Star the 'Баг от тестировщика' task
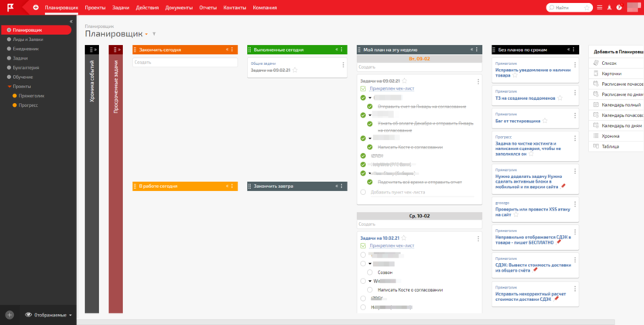 pyautogui.click(x=545, y=121)
